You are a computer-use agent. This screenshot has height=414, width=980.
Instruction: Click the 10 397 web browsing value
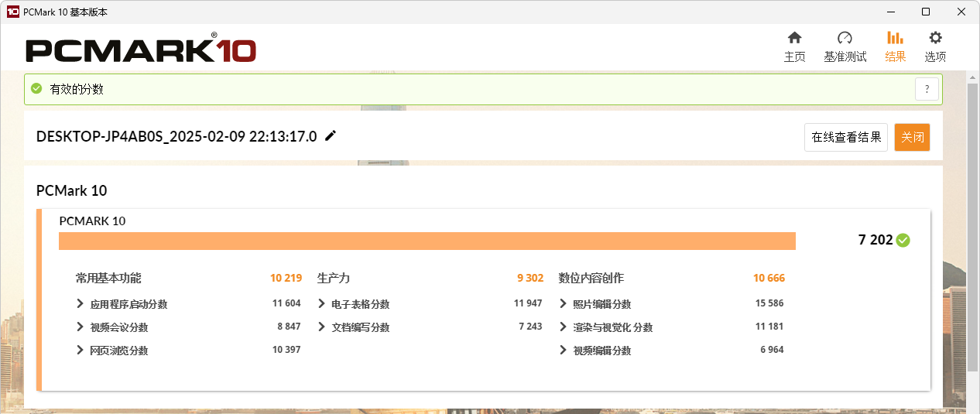(286, 350)
